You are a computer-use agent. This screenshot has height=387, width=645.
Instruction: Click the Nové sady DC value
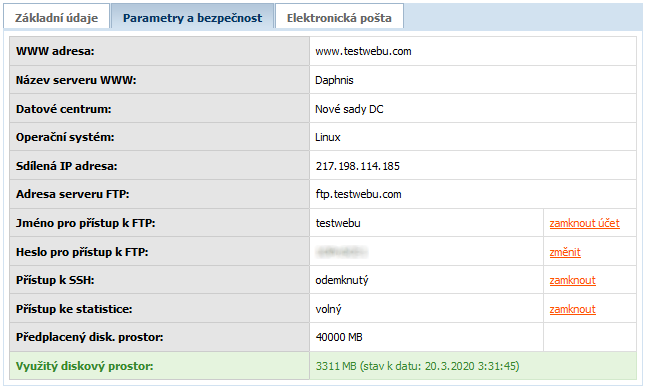pyautogui.click(x=349, y=109)
